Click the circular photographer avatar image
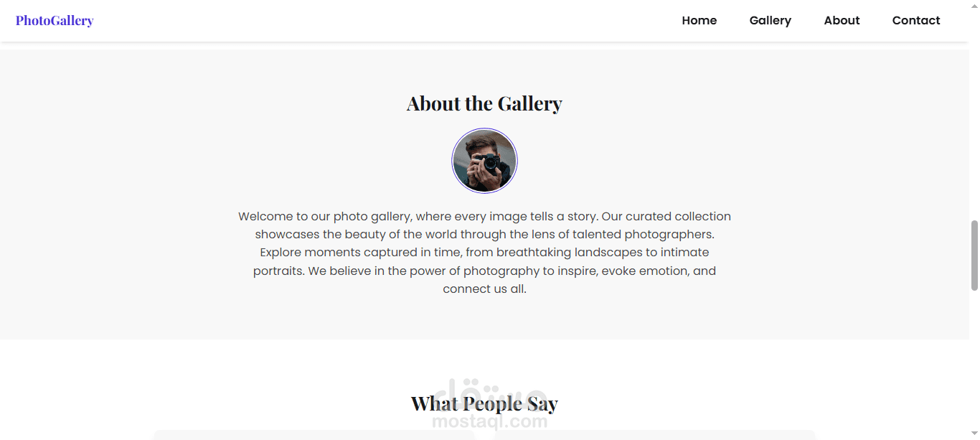This screenshot has height=440, width=980. click(484, 161)
